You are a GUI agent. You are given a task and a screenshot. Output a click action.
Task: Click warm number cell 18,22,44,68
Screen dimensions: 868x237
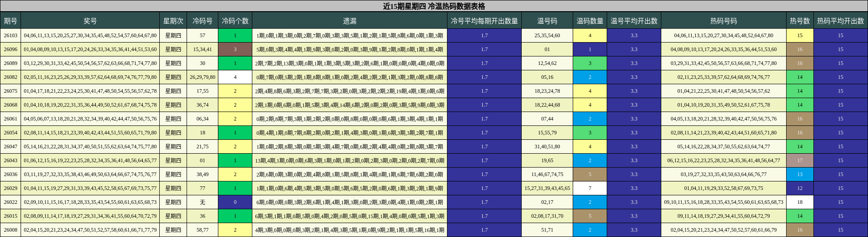pos(547,105)
